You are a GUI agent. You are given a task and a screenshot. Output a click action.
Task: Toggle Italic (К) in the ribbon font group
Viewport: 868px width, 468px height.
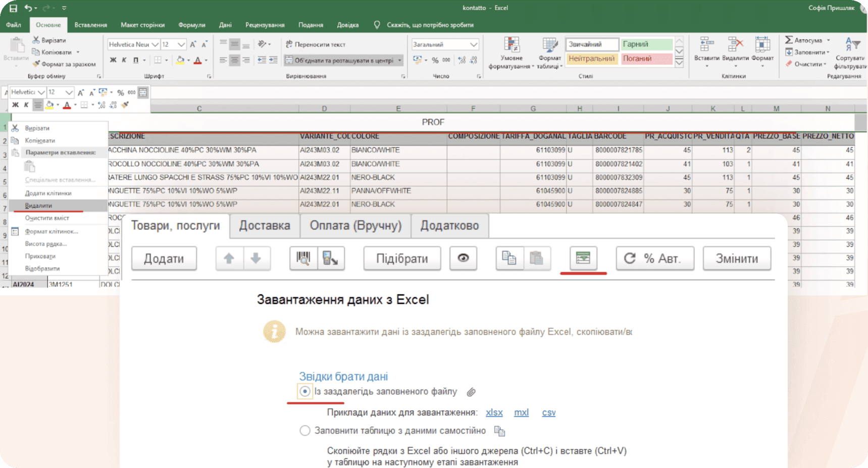124,60
